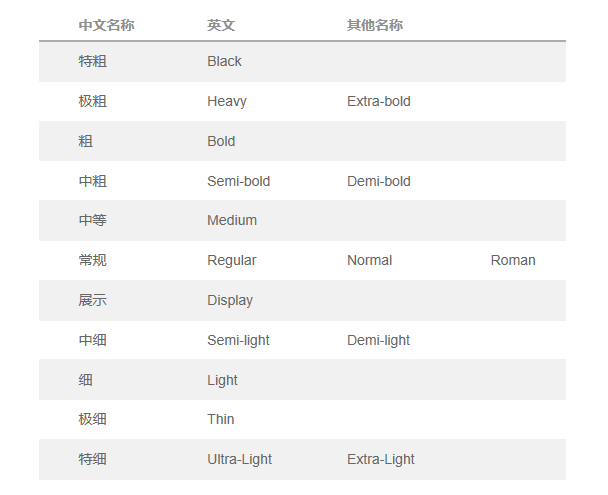
Task: Select the Demi-light alternate name
Action: tap(378, 340)
